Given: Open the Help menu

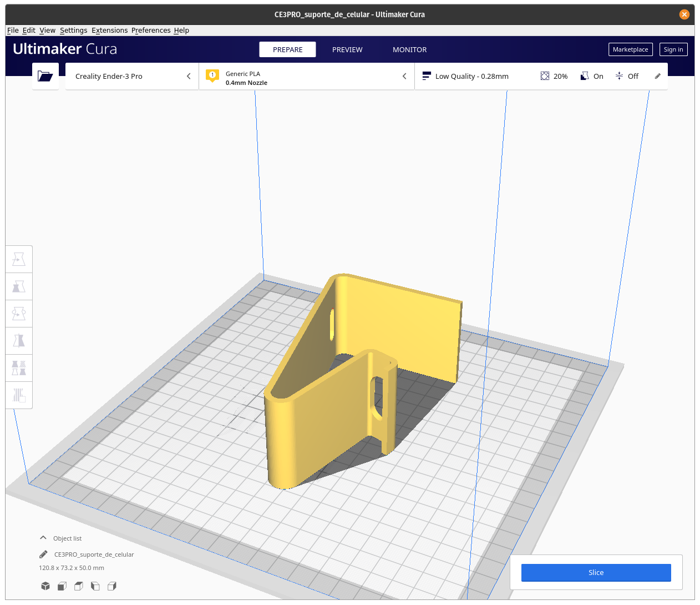Looking at the screenshot, I should (181, 31).
